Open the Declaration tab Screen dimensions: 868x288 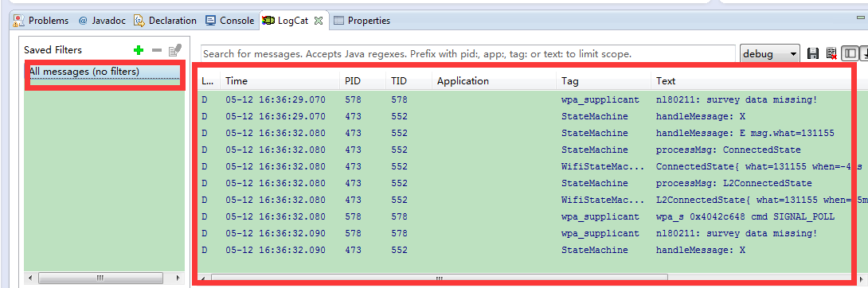coord(165,21)
